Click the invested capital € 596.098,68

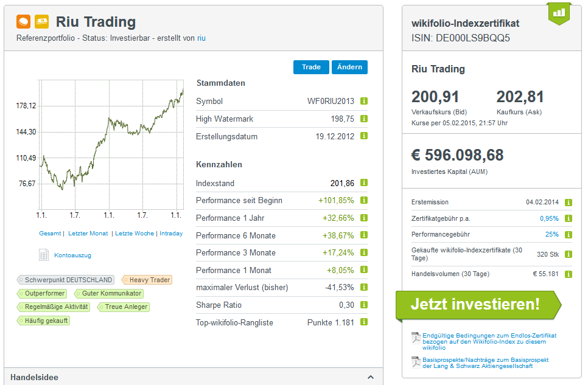pos(458,155)
